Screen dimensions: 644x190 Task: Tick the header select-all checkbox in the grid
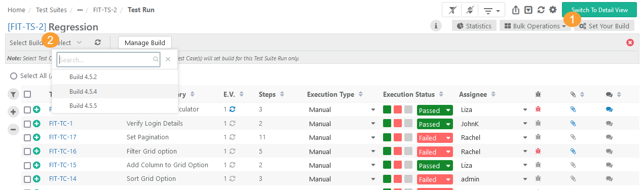tap(27, 94)
